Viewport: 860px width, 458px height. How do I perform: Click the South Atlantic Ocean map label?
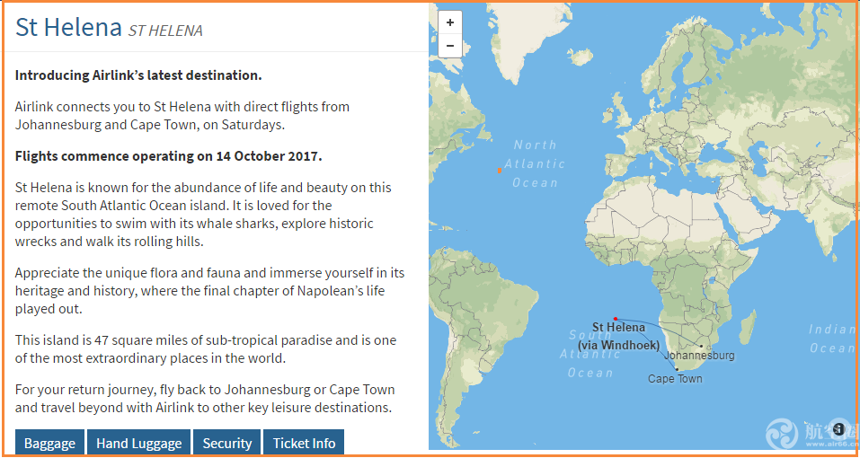click(590, 354)
